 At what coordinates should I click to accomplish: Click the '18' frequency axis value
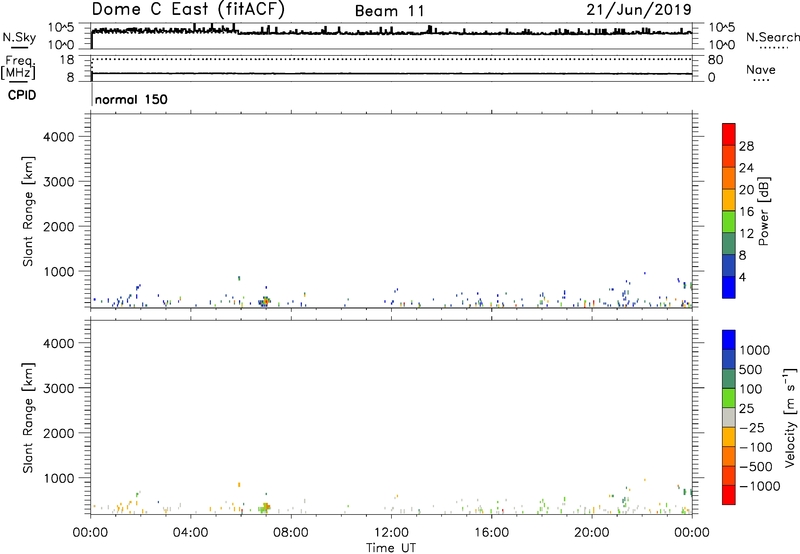[66, 60]
